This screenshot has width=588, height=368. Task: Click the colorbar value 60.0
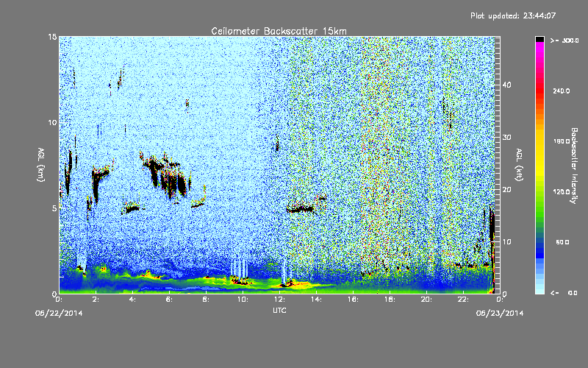point(562,242)
